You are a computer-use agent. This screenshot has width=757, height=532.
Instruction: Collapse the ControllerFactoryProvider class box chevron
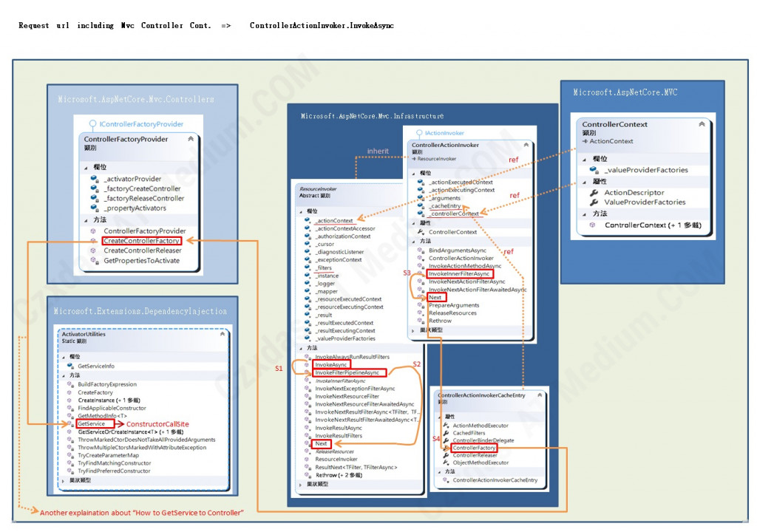(191, 139)
